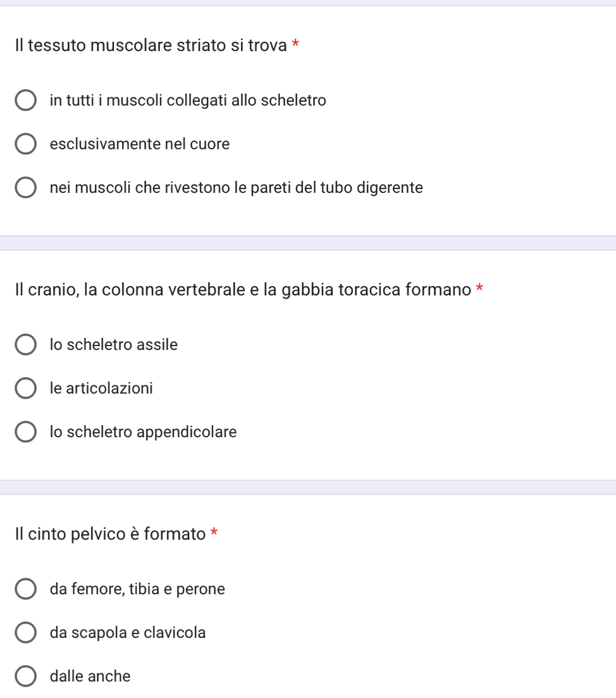Choose 'lo scheletro appendicolare' radio circle
The height and width of the screenshot is (698, 616).
coord(26,432)
